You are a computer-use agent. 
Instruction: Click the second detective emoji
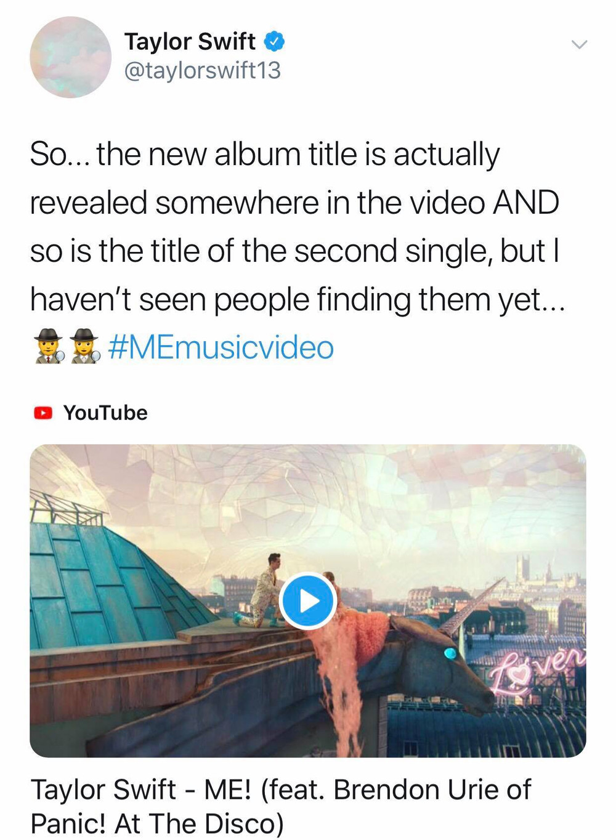85,347
